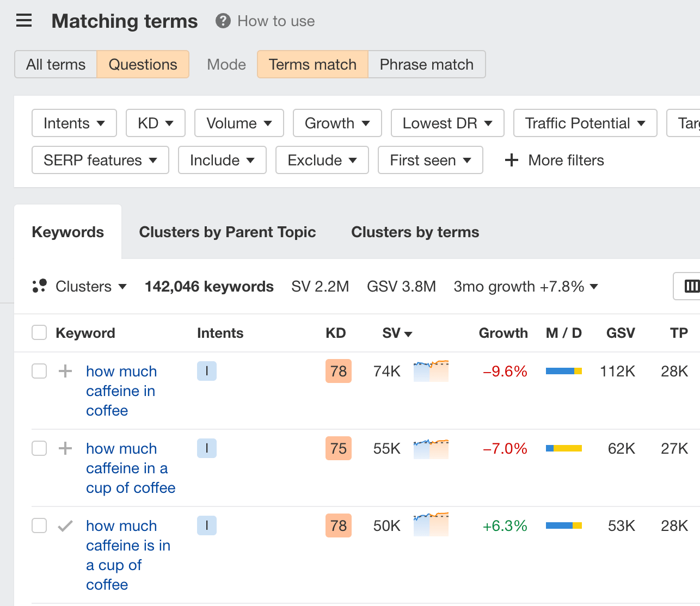Viewport: 700px width, 606px height.
Task: Click the mobile/desktop bar for 112K GSV row
Action: click(563, 371)
